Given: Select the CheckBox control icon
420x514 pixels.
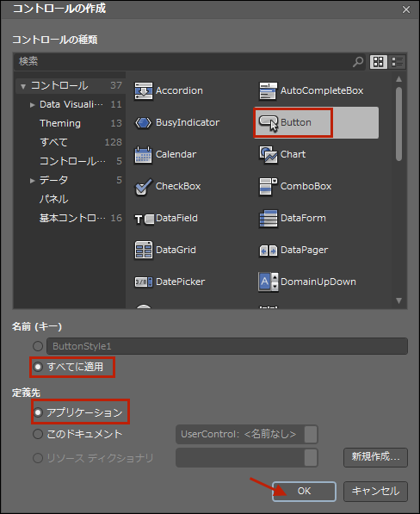Looking at the screenshot, I should coord(144,187).
